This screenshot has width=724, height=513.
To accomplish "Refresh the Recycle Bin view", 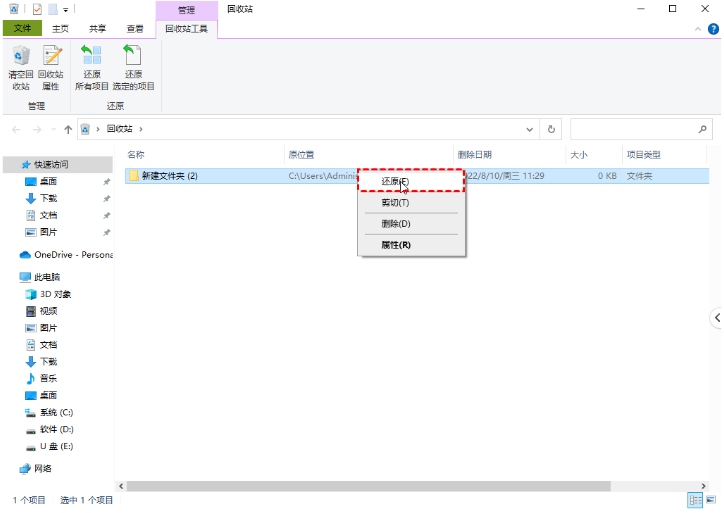I will tap(551, 129).
